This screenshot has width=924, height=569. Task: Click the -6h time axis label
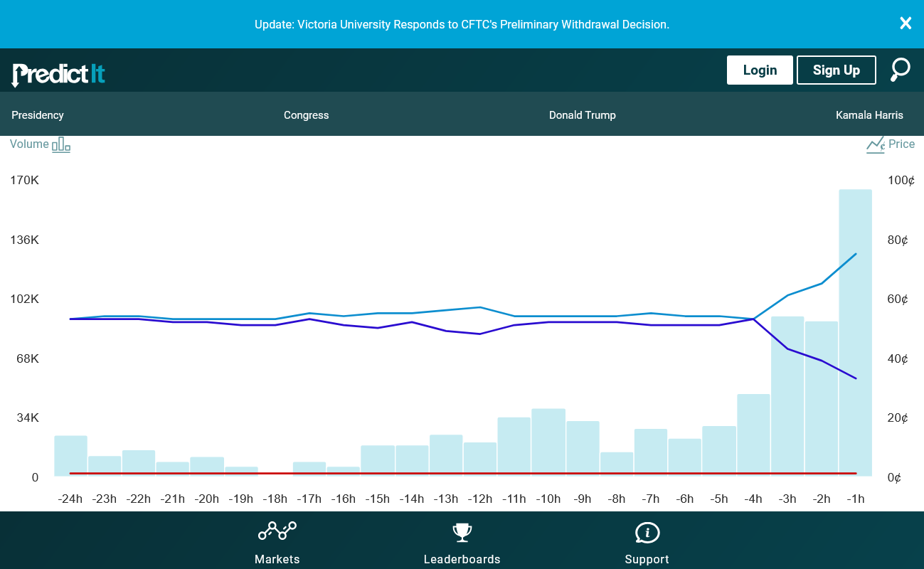pos(684,499)
